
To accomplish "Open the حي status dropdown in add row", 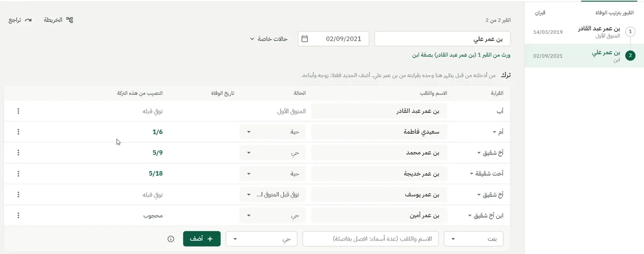I will pos(262,239).
